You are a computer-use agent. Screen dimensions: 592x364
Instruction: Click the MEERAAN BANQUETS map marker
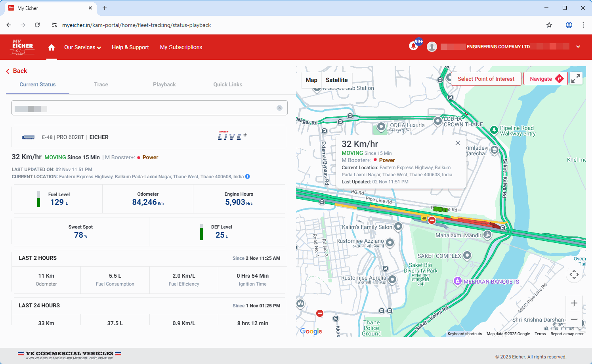(458, 281)
